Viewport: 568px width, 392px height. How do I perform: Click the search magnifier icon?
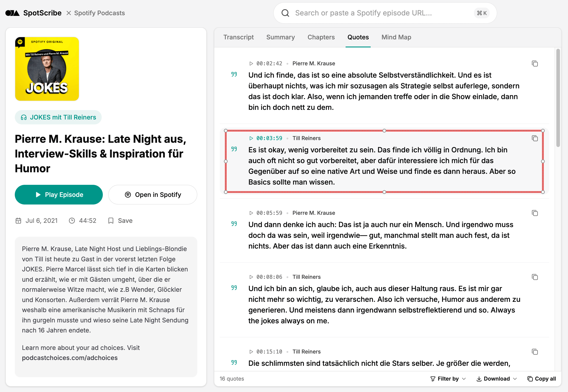[x=285, y=13]
